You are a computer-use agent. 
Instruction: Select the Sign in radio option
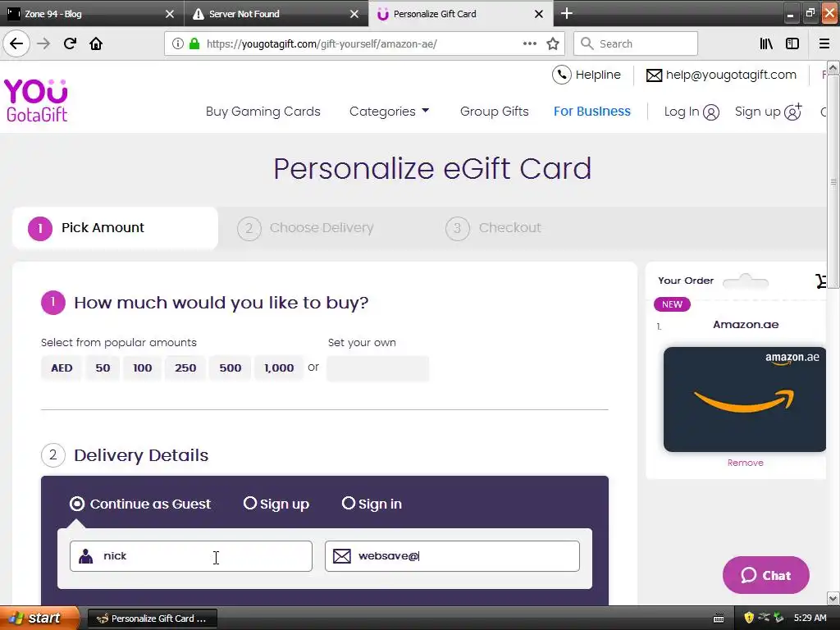[349, 503]
